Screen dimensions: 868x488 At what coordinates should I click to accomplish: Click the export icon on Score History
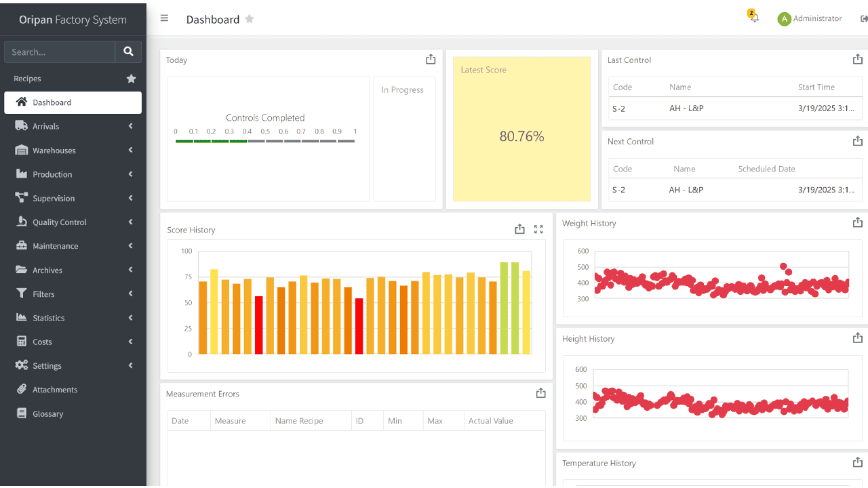coord(519,229)
